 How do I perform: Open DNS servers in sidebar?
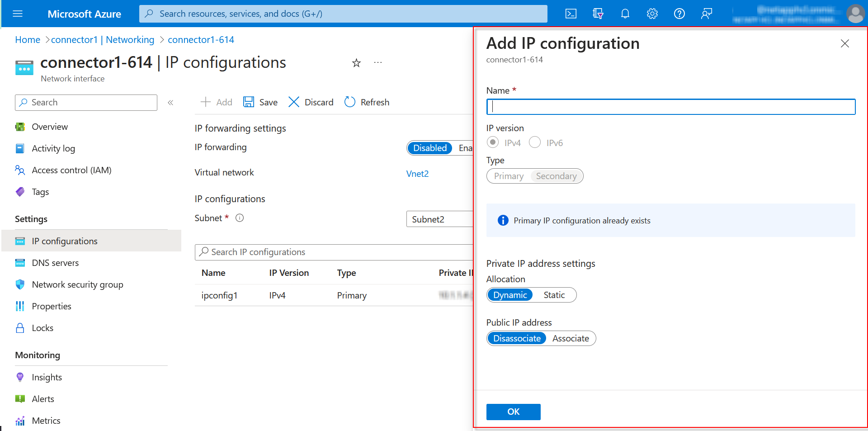(x=55, y=263)
